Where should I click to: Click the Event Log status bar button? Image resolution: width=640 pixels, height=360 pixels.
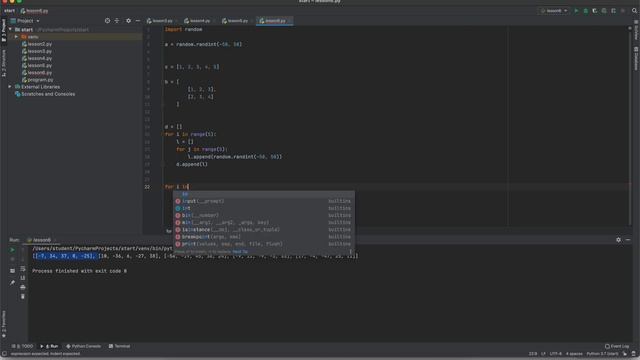617,346
